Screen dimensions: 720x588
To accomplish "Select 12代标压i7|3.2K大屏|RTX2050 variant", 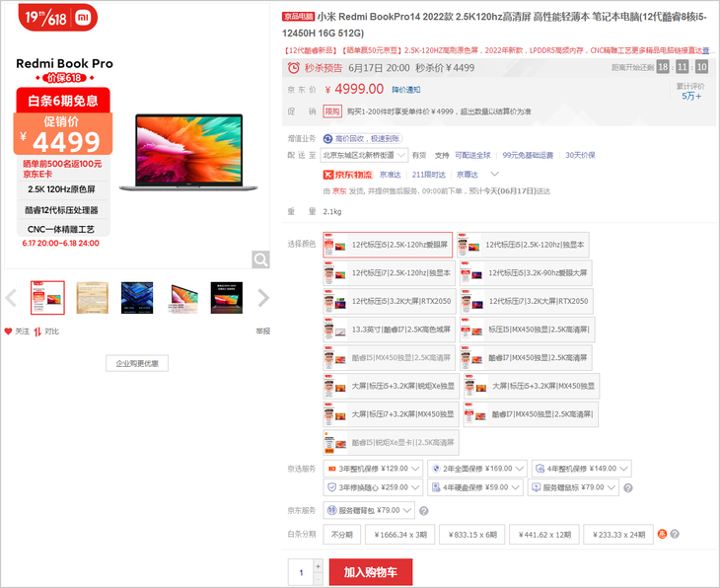I will [x=527, y=301].
